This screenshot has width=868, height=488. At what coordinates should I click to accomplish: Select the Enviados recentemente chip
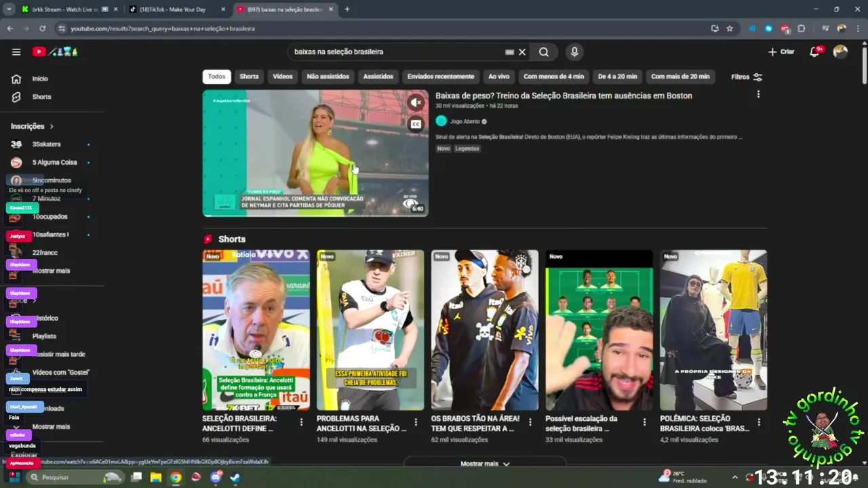coord(441,77)
